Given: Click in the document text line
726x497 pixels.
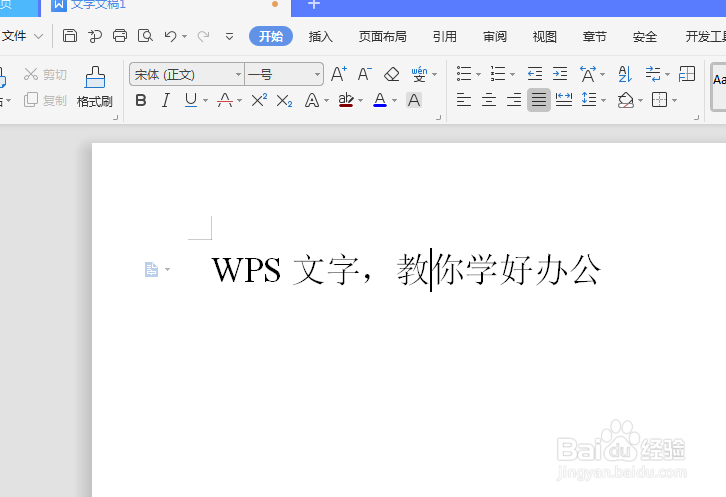Looking at the screenshot, I should [x=406, y=270].
